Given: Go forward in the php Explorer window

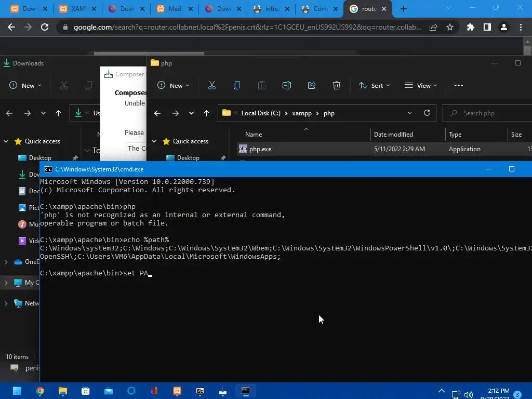Looking at the screenshot, I should pyautogui.click(x=176, y=113).
